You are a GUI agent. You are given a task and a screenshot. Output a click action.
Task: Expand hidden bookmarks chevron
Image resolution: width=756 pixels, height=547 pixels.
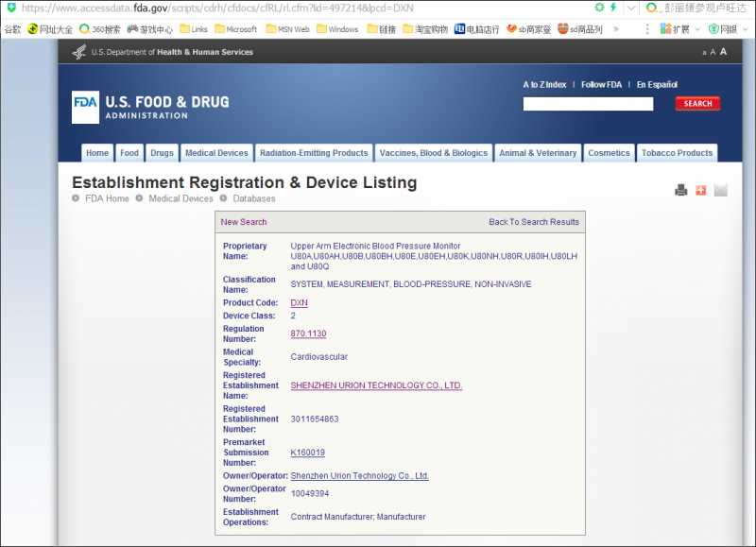pos(616,29)
